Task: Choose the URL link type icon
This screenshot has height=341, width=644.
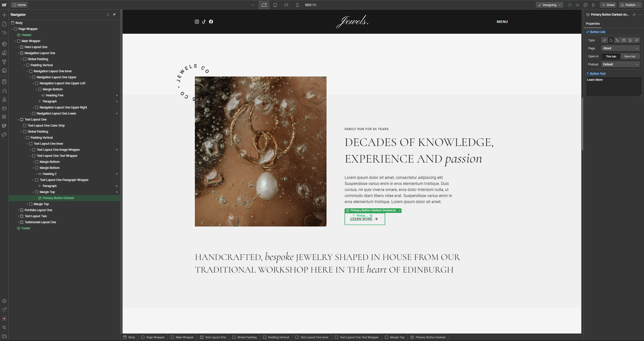Action: point(604,40)
